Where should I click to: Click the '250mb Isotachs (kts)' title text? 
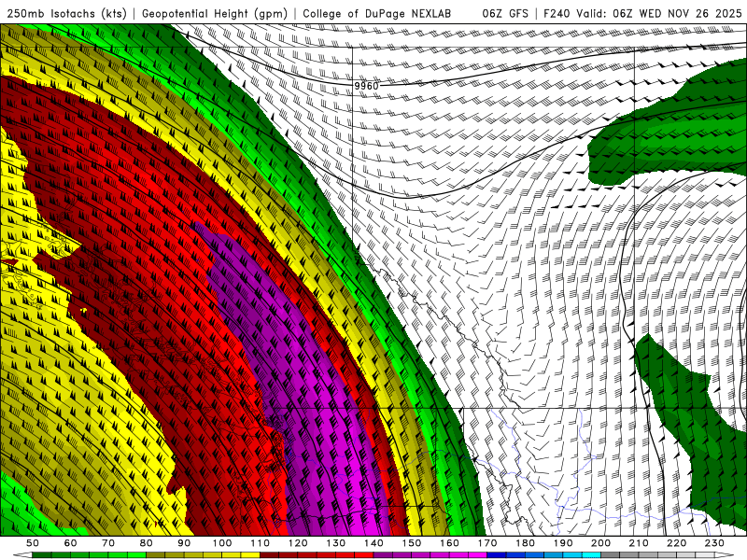pyautogui.click(x=66, y=14)
